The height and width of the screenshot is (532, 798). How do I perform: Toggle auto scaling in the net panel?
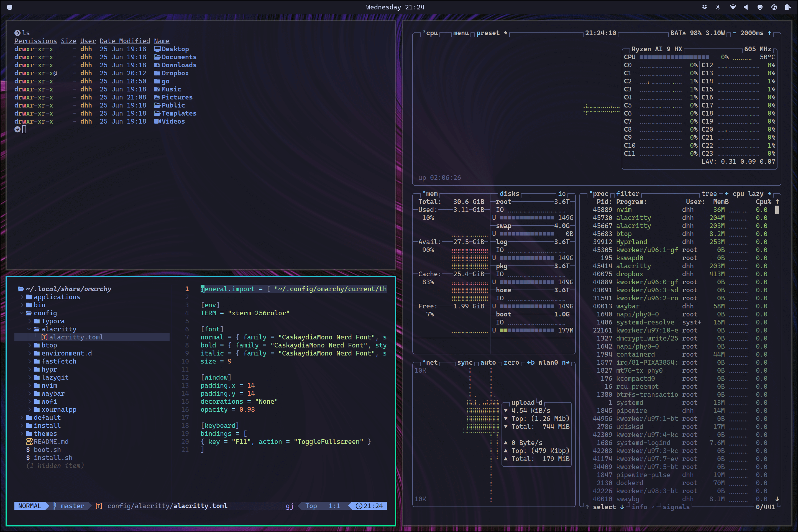pos(488,362)
